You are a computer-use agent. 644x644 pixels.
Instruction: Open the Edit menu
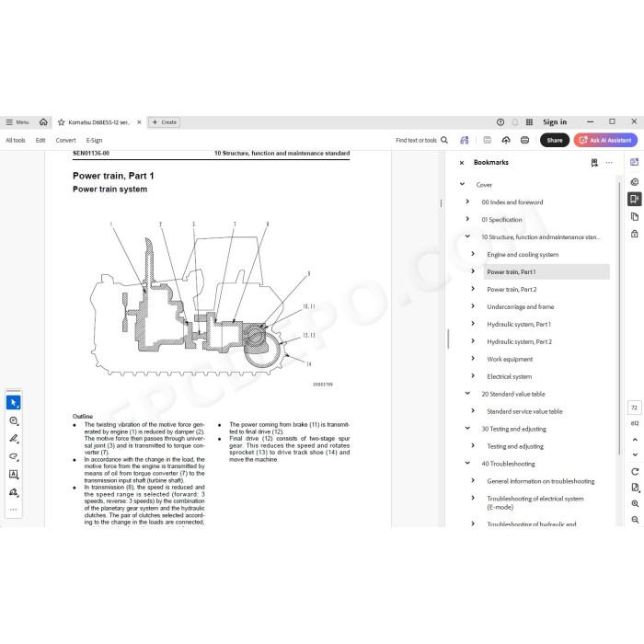click(x=40, y=140)
